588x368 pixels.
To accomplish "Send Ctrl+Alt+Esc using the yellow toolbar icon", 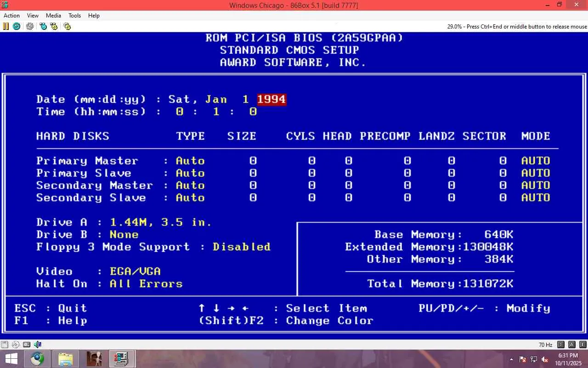I will [x=54, y=26].
